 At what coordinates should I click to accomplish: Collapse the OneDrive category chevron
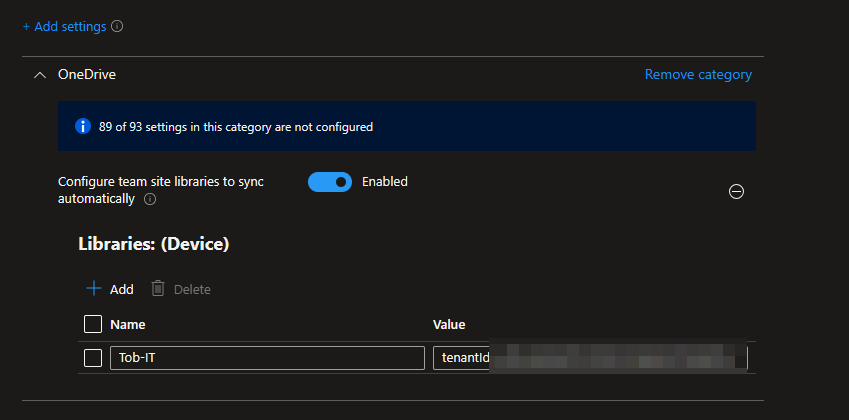click(x=39, y=75)
